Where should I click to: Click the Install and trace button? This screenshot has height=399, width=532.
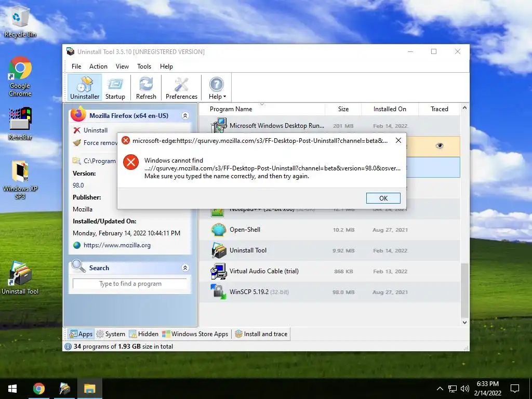(261, 334)
